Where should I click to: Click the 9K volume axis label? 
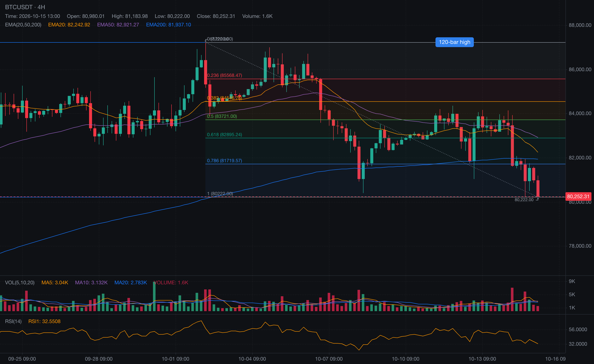point(572,281)
